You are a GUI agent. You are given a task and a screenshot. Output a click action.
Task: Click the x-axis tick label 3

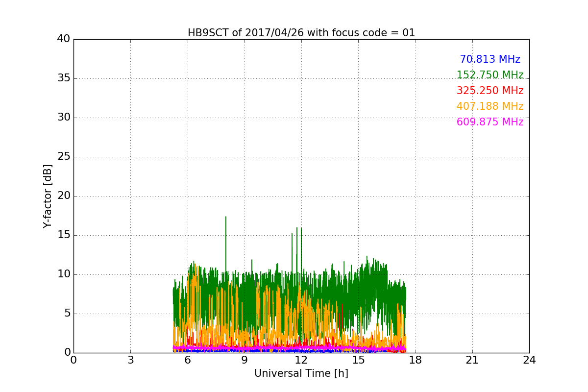pos(130,360)
